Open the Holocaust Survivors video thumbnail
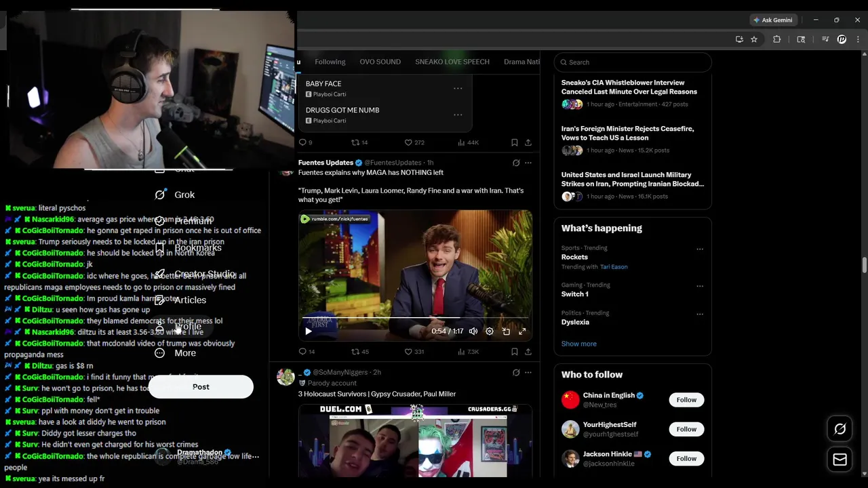The width and height of the screenshot is (868, 488). [415, 441]
